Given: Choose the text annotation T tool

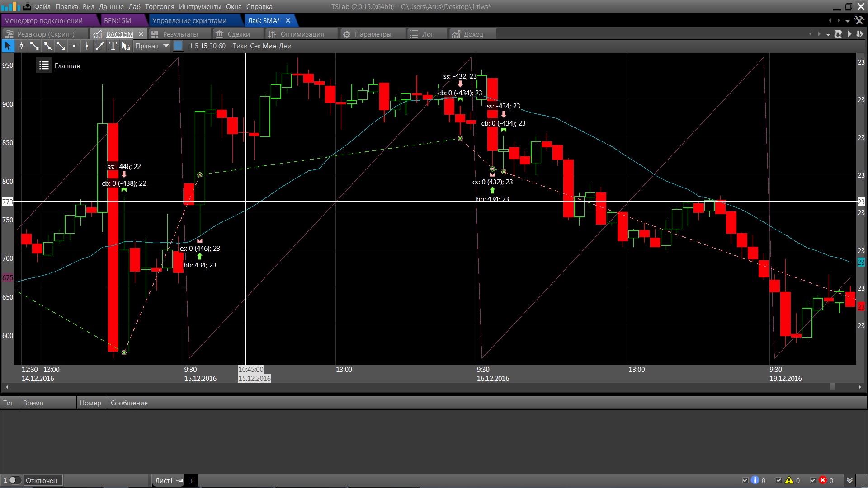Looking at the screenshot, I should point(113,46).
